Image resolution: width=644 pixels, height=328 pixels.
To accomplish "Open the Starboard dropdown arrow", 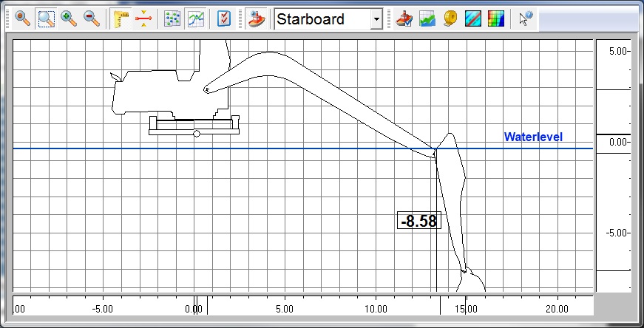I will 376,19.
